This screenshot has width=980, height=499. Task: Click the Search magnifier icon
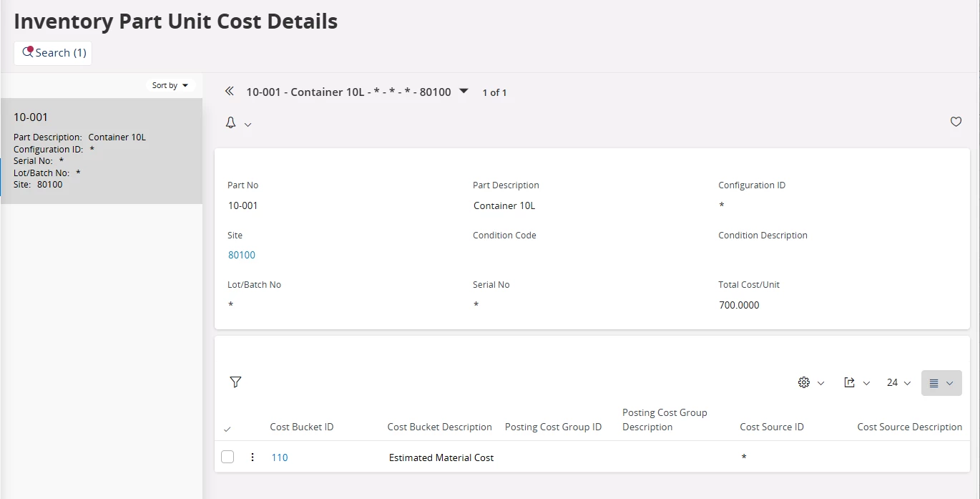[x=29, y=52]
